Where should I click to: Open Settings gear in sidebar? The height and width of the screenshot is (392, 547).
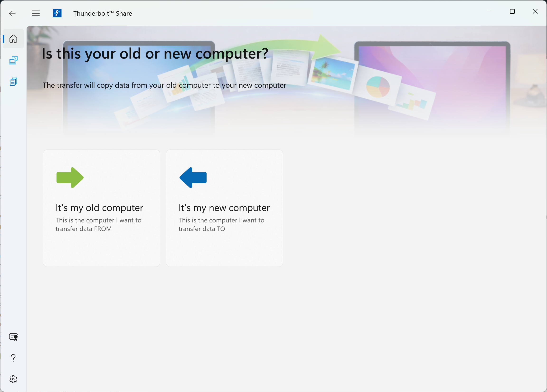13,379
